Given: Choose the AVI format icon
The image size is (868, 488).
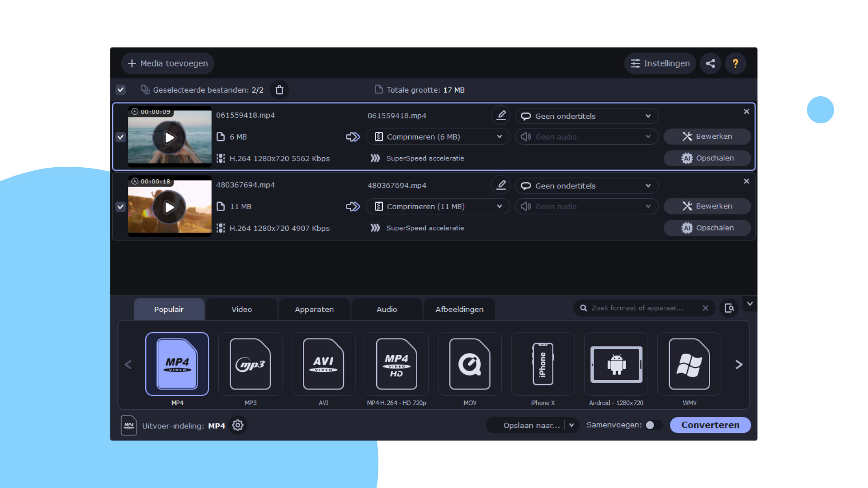Looking at the screenshot, I should click(323, 364).
